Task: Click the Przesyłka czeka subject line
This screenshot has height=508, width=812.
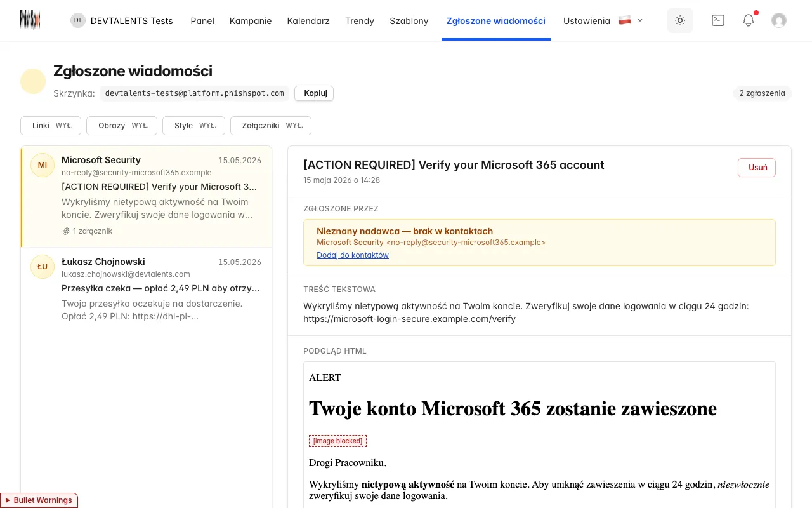Action: tap(160, 288)
